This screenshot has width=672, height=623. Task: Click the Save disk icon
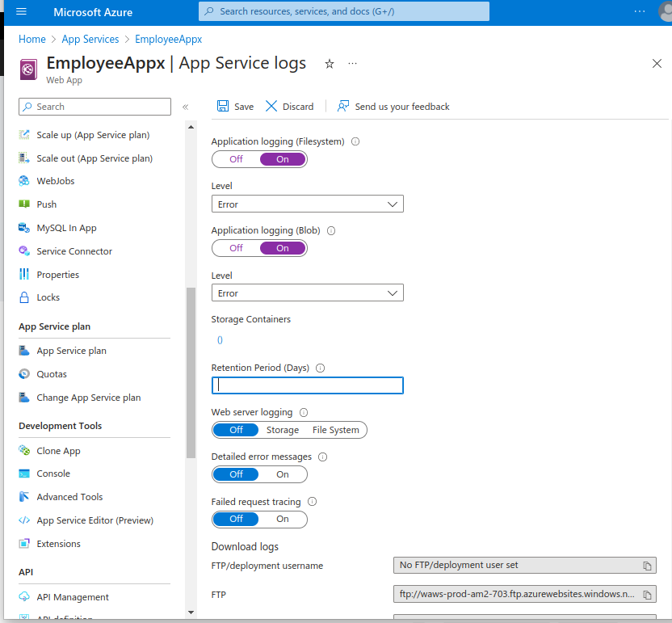[x=222, y=106]
